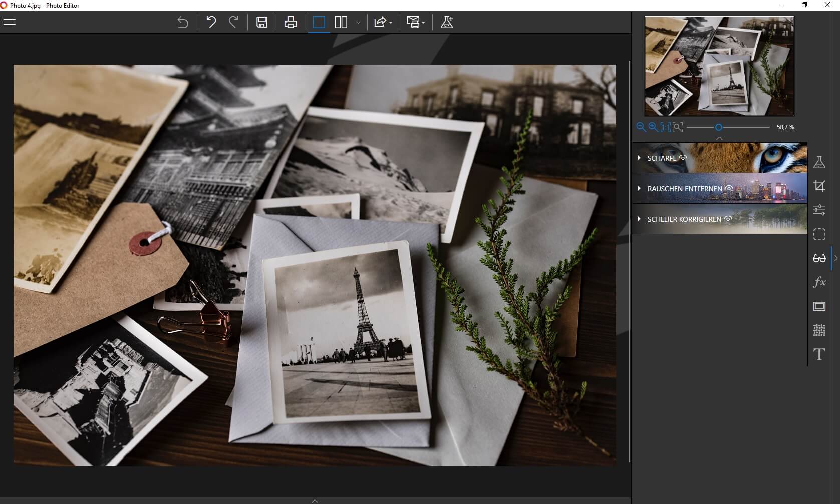840x504 pixels.
Task: Open the share options dropdown
Action: 383,22
